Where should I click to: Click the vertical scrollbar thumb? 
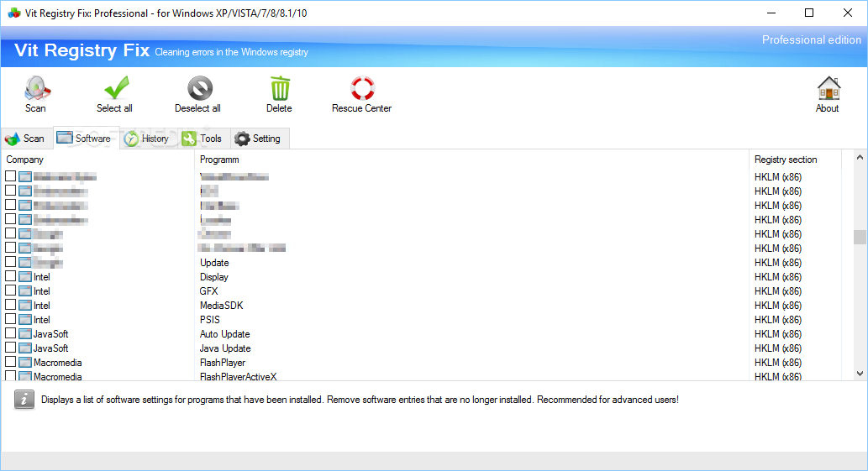pos(860,237)
